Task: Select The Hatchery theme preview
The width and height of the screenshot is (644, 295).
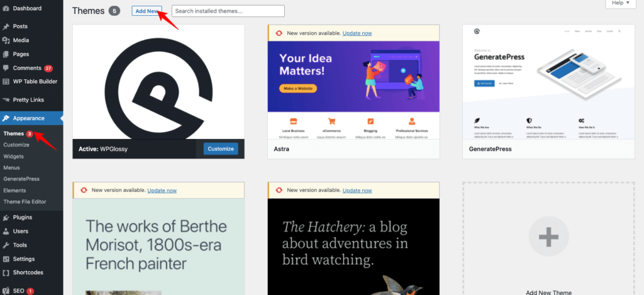Action: [353, 247]
